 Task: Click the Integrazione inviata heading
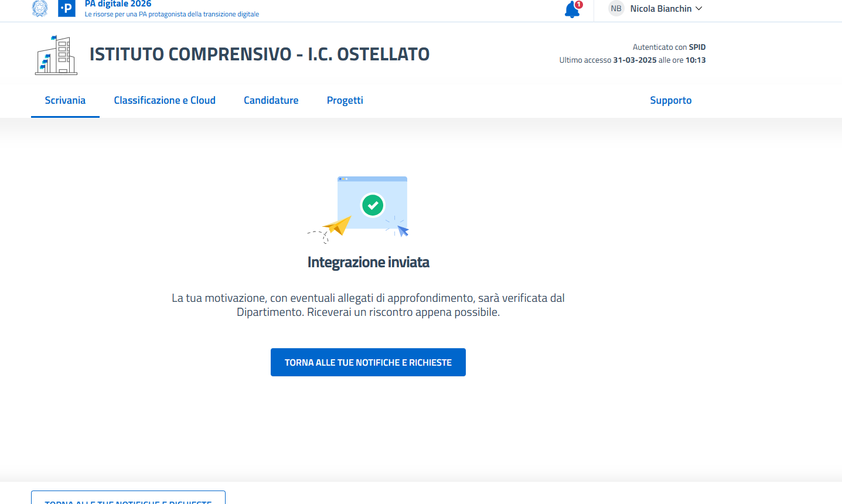(x=368, y=262)
